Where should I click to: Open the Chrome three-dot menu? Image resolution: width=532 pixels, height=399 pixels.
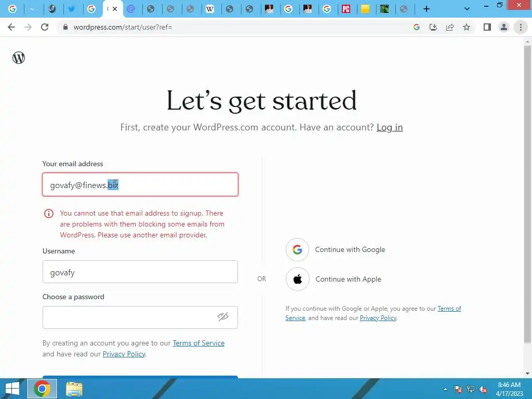tap(521, 27)
